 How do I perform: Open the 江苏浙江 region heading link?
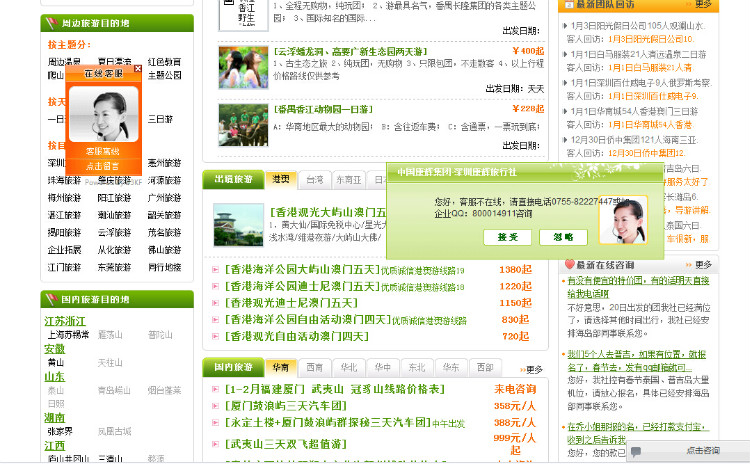click(65, 321)
